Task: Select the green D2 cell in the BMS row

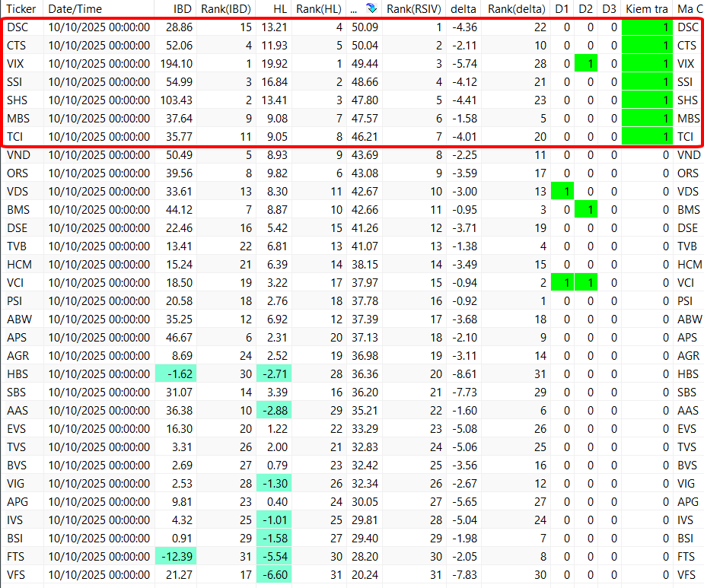Action: tap(586, 210)
